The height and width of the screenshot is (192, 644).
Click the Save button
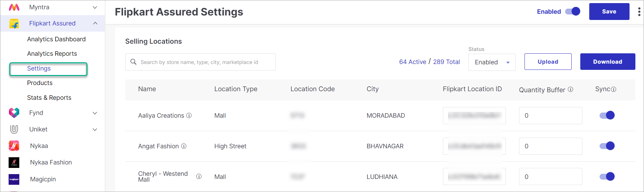(x=609, y=12)
